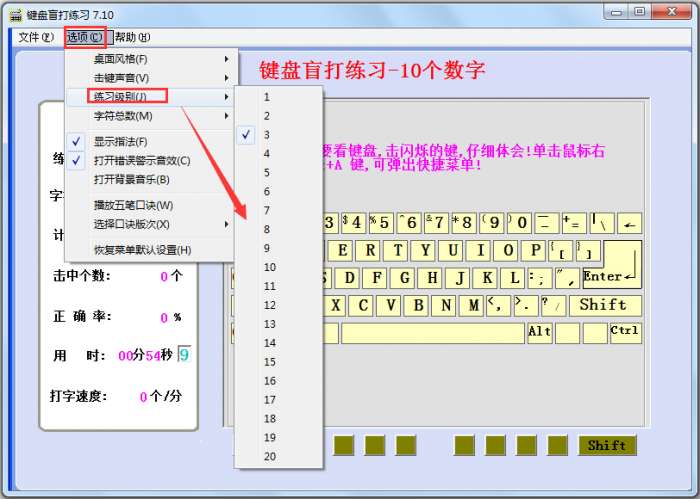Click the Shift key right of the slash key
Viewport: 700px width, 499px height.
tap(603, 305)
